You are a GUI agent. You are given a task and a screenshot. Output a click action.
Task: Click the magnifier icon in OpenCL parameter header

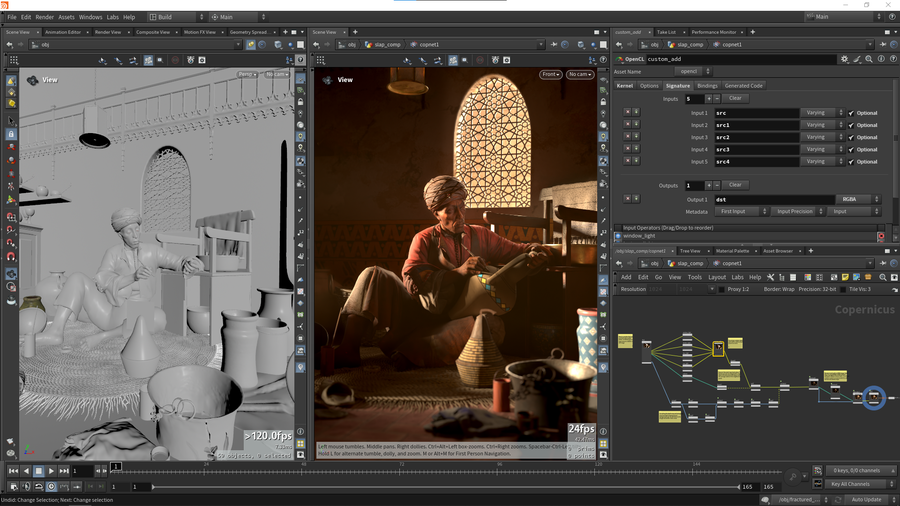pyautogui.click(x=869, y=59)
